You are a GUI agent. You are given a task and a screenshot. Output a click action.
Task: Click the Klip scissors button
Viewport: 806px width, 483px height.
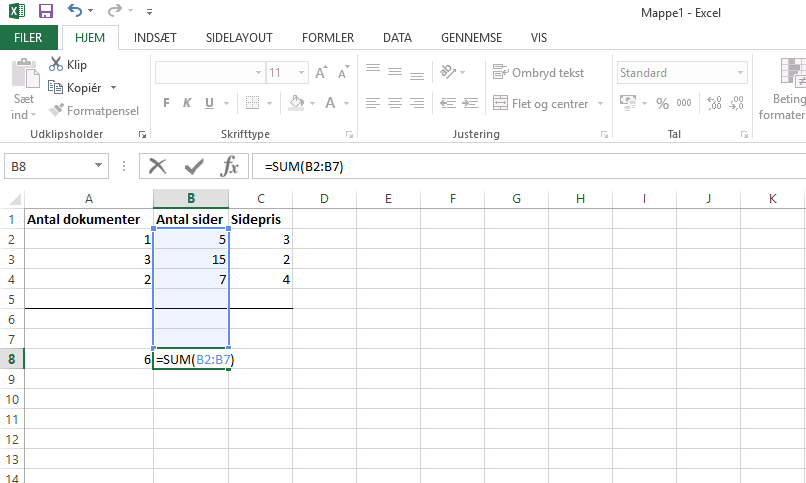coord(68,64)
